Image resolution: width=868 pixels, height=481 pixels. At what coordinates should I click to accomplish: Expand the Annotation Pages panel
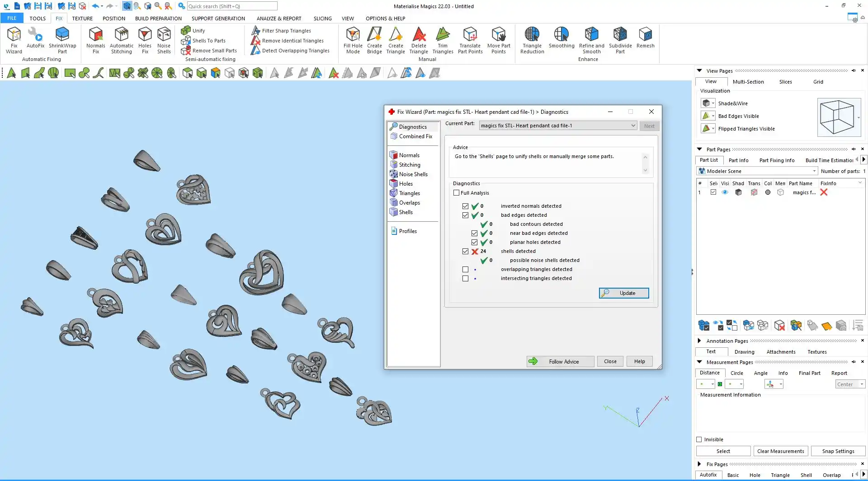coord(699,341)
